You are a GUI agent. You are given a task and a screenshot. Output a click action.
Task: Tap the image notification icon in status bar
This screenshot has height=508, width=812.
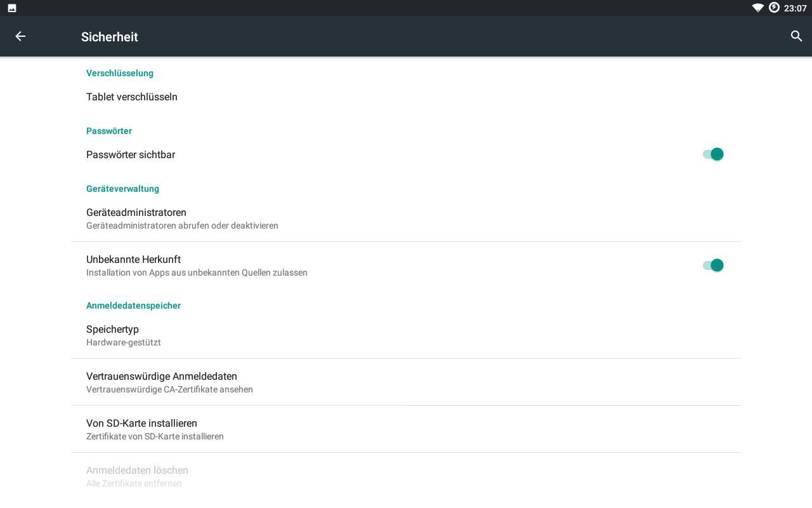[x=12, y=8]
